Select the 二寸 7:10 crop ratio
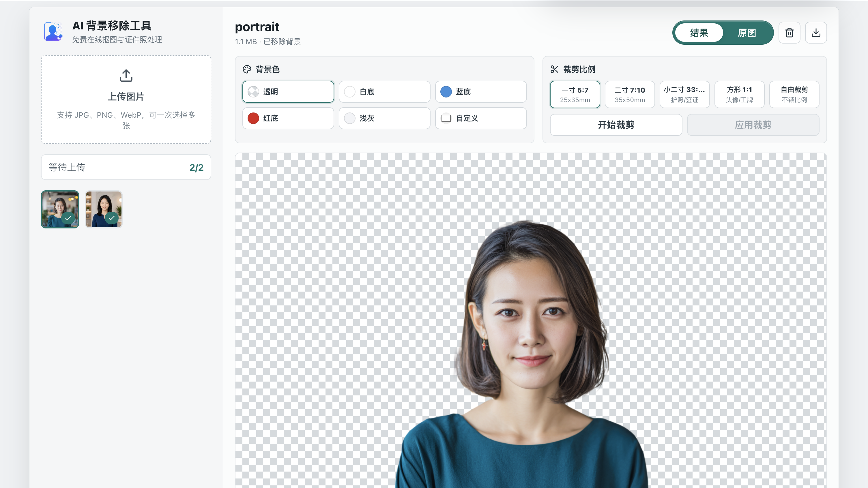868x488 pixels. 630,94
